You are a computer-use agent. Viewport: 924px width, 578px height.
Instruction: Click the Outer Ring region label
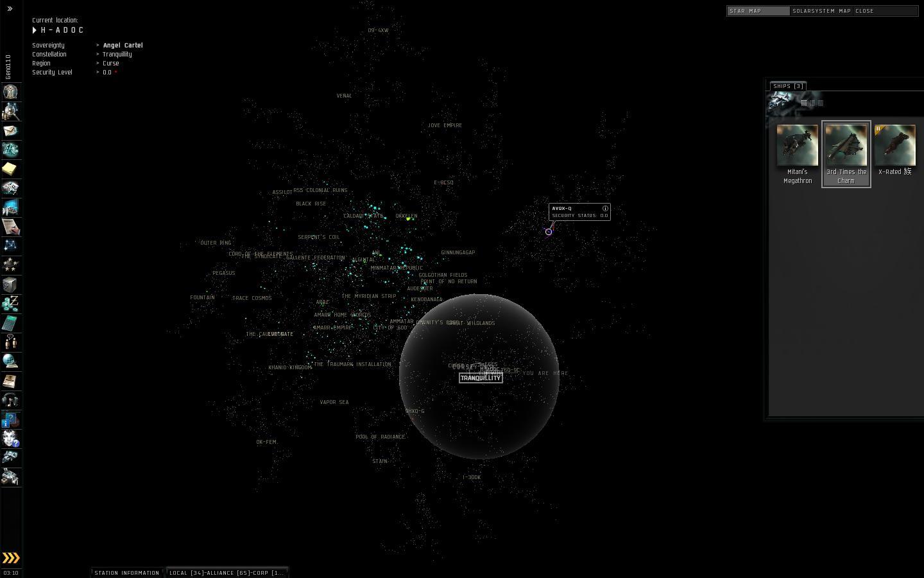point(216,243)
